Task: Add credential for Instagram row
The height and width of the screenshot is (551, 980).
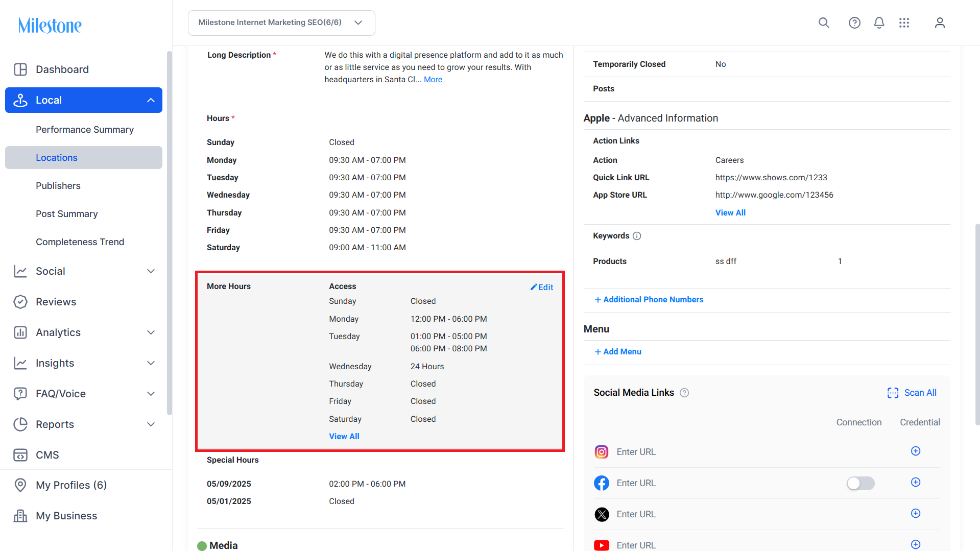Action: click(916, 451)
